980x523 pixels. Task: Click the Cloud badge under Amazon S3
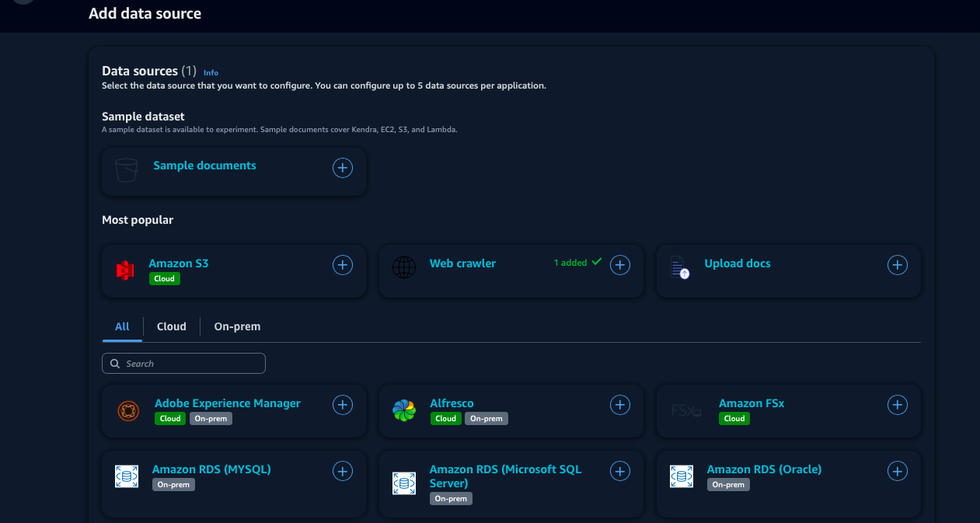tap(165, 278)
